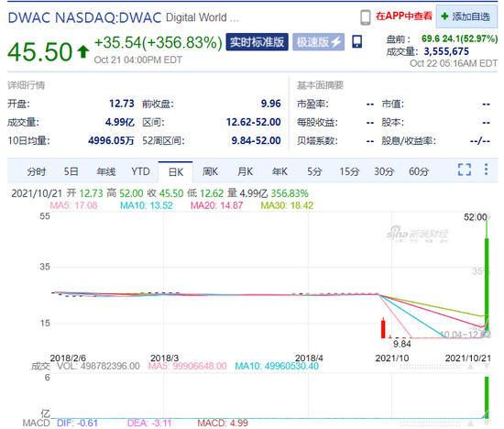Click the 区间 value 12.62-52.00
Image resolution: width=504 pixels, height=429 pixels.
pos(253,122)
